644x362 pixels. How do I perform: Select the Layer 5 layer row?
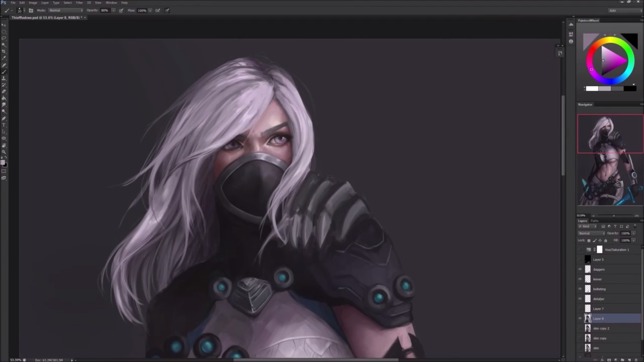(609, 259)
